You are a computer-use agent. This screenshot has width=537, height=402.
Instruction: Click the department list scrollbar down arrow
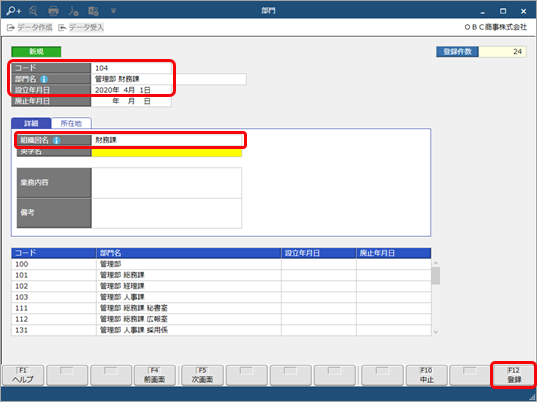(x=436, y=332)
